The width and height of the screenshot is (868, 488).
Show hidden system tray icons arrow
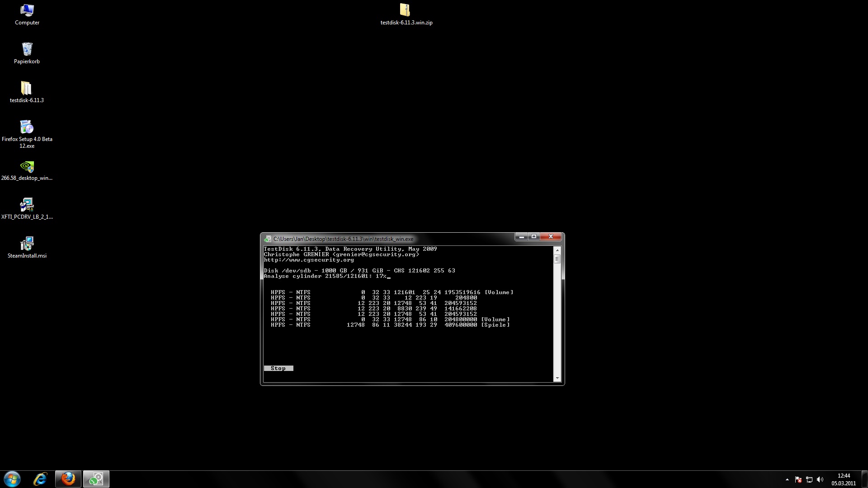(787, 479)
